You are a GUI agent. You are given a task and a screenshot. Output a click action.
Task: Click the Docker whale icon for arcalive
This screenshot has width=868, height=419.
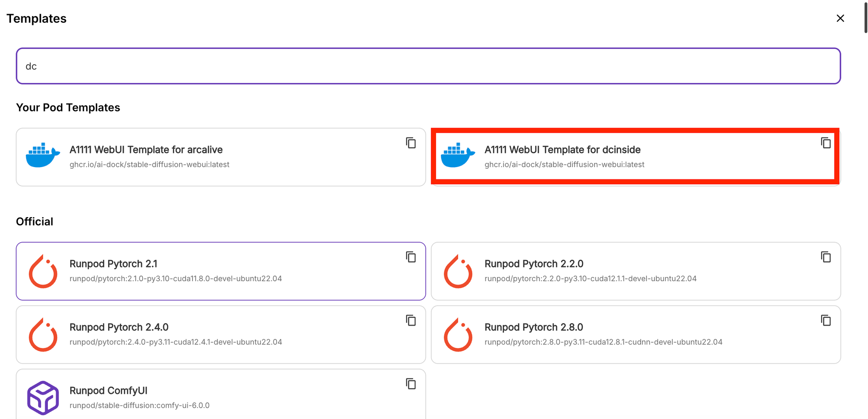[x=43, y=155]
